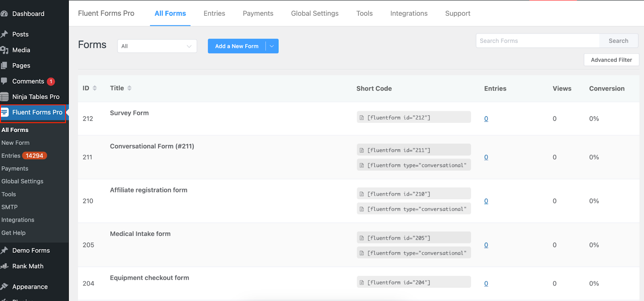Click the Search button
The height and width of the screenshot is (301, 644).
click(x=619, y=41)
